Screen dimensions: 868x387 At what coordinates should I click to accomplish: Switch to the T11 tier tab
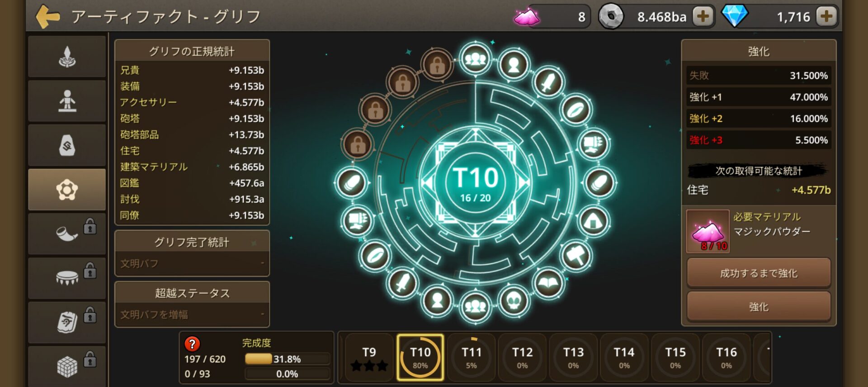(472, 358)
